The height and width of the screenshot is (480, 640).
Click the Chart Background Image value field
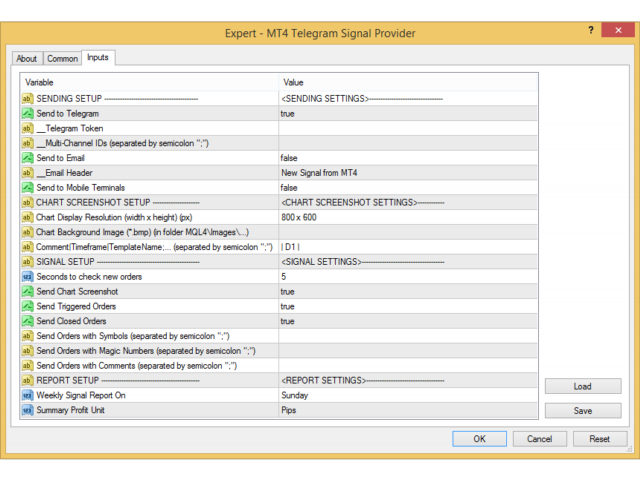pos(408,232)
